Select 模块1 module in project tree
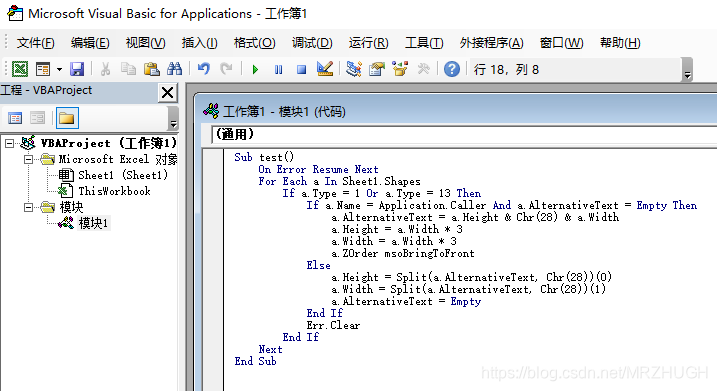This screenshot has height=391, width=717. (x=93, y=224)
